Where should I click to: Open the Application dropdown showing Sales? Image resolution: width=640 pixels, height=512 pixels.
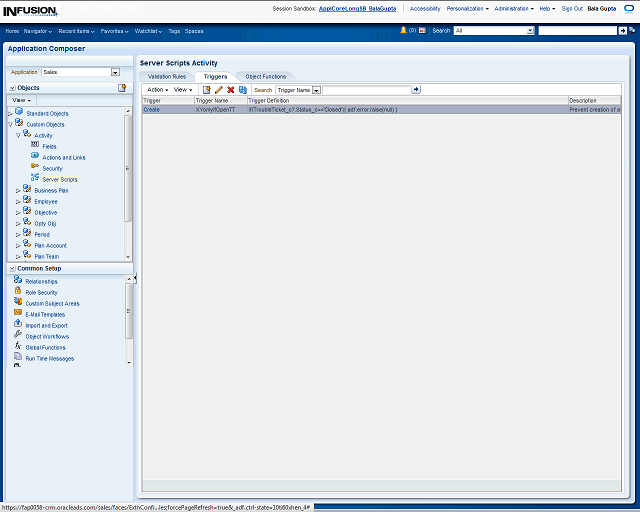pyautogui.click(x=116, y=72)
